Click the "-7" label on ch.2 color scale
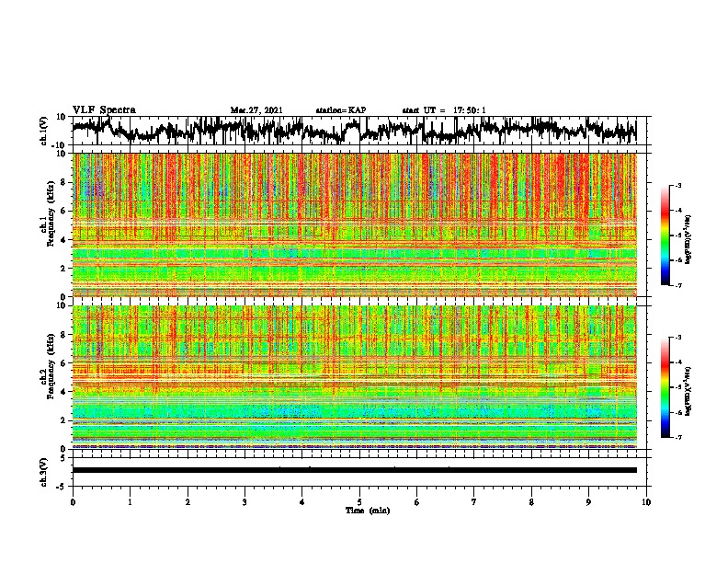 [x=678, y=437]
